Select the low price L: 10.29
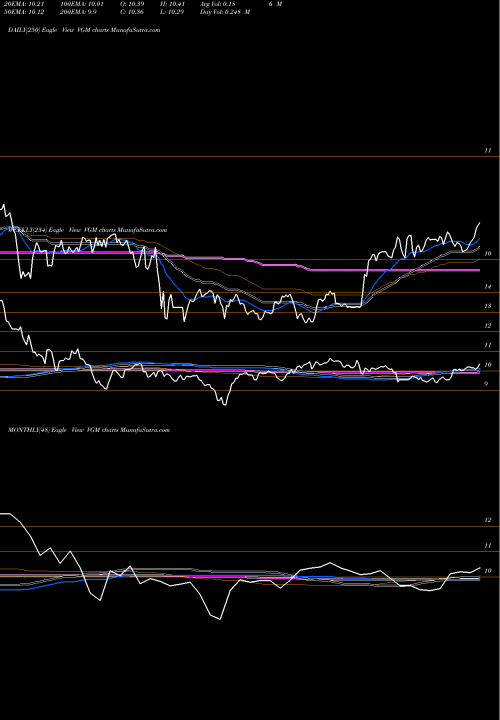The image size is (500, 720). point(172,12)
